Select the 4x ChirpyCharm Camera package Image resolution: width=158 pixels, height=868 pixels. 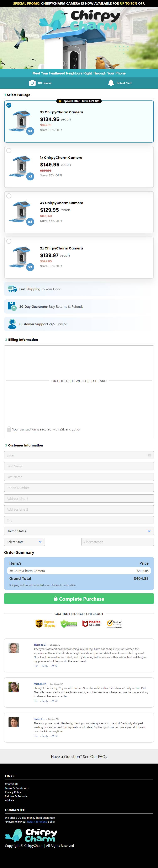(79, 212)
